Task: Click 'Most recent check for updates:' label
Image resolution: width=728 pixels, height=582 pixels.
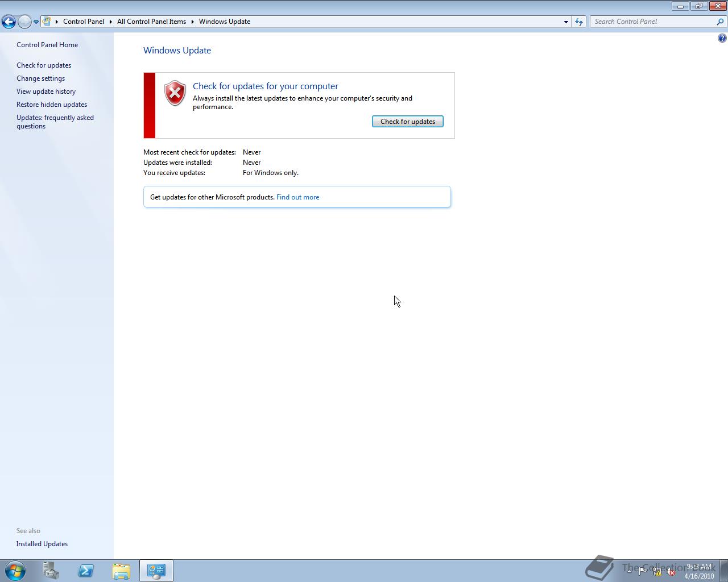Action: 189,152
